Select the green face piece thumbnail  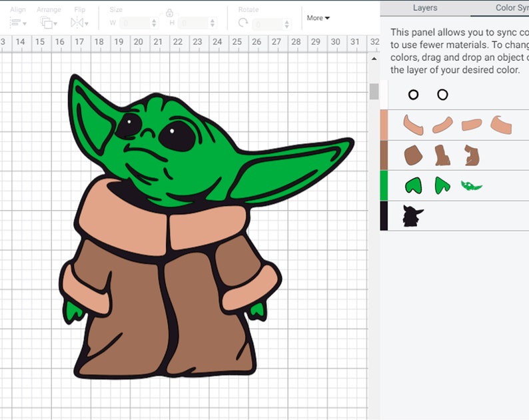click(x=471, y=185)
